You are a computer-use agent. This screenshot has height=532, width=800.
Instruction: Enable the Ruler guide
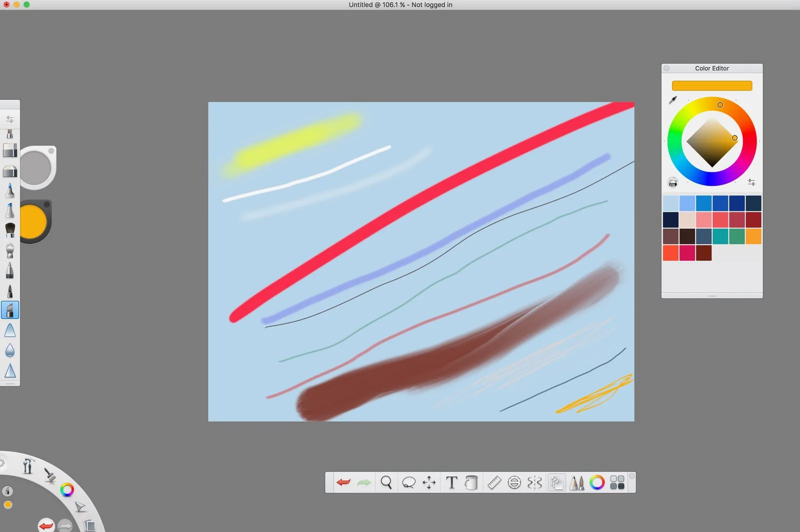(x=494, y=483)
